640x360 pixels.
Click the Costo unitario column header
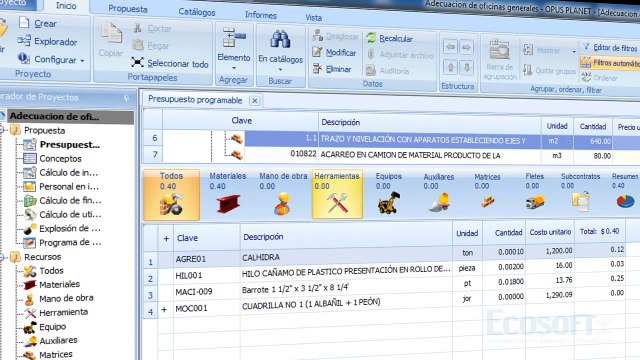click(550, 232)
